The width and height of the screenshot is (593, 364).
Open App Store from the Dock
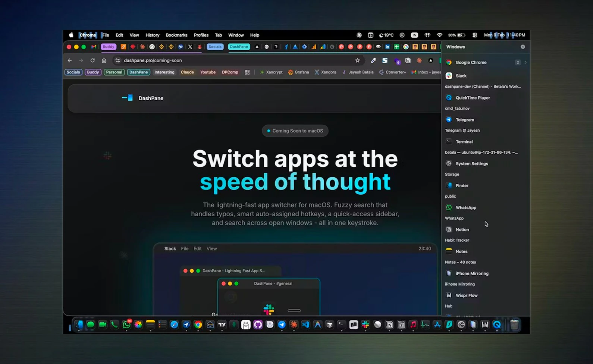pyautogui.click(x=437, y=324)
